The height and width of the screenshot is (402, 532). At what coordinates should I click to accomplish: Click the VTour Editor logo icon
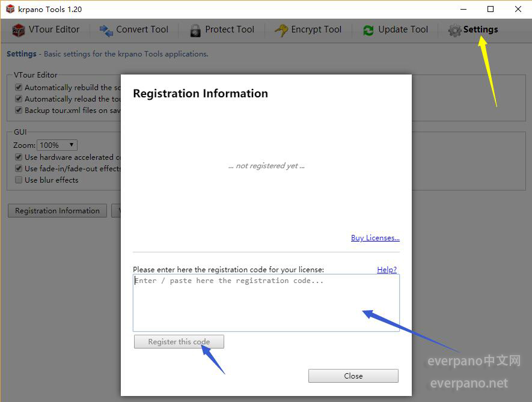19,30
